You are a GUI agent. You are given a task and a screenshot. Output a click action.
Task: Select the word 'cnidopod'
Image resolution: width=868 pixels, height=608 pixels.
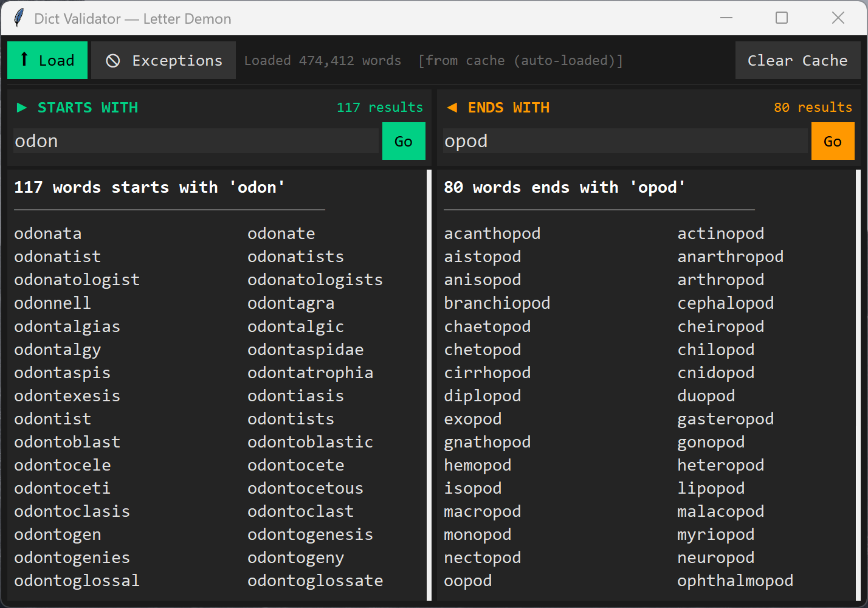coord(716,372)
